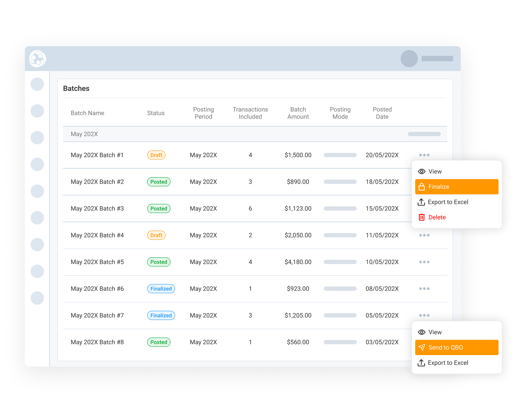Click the $2,050.00 batch amount
The height and width of the screenshot is (420, 522).
pyautogui.click(x=298, y=235)
